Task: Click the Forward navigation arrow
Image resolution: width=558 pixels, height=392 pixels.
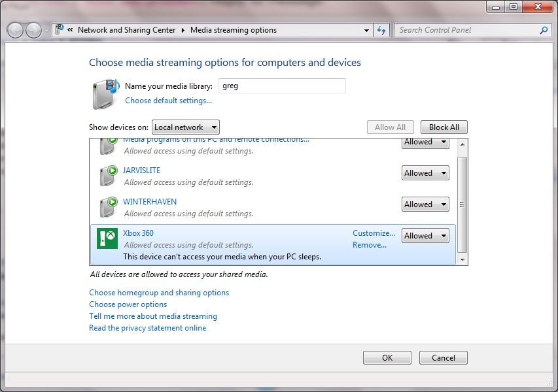Action: 34,30
